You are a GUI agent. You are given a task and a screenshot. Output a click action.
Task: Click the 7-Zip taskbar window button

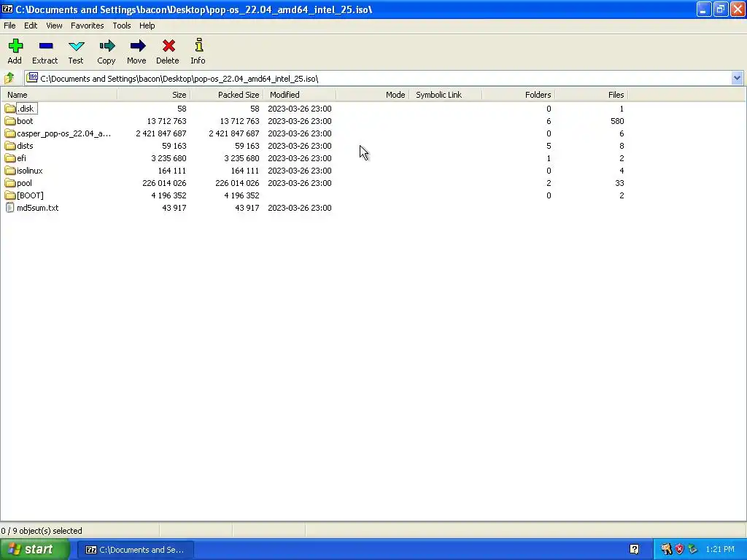pyautogui.click(x=135, y=550)
